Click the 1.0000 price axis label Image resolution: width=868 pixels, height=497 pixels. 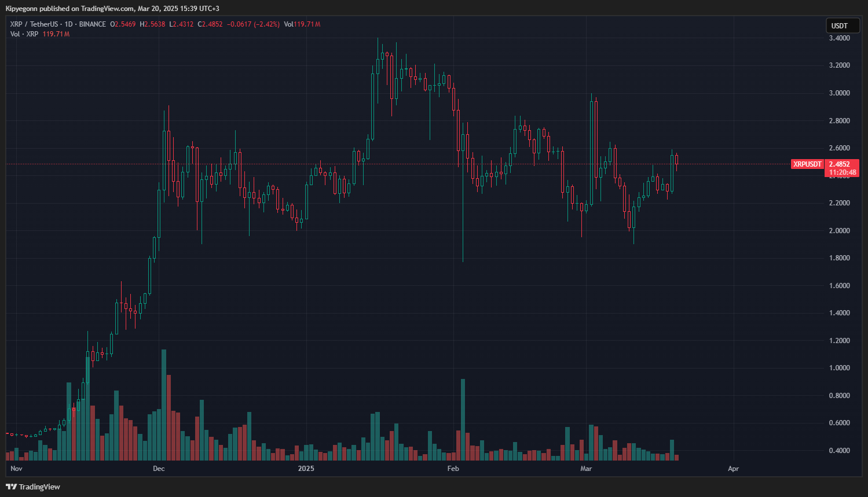840,368
